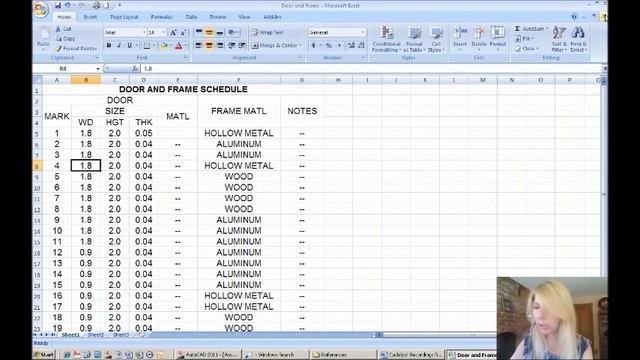640x360 pixels.
Task: Increase decimal places in the Number group
Action: pos(351,45)
